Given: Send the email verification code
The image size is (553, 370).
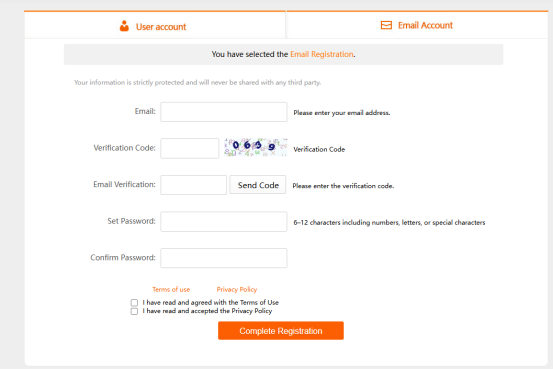Looking at the screenshot, I should pyautogui.click(x=258, y=185).
